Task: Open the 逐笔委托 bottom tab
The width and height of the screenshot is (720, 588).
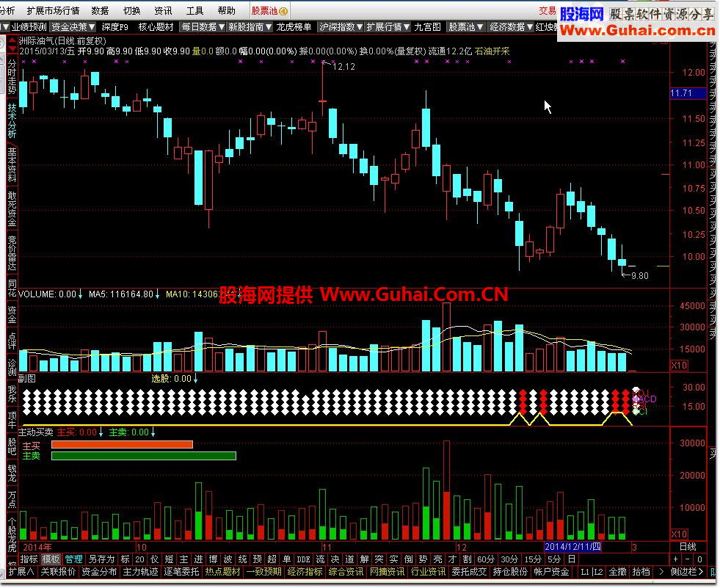Action: pos(181,571)
